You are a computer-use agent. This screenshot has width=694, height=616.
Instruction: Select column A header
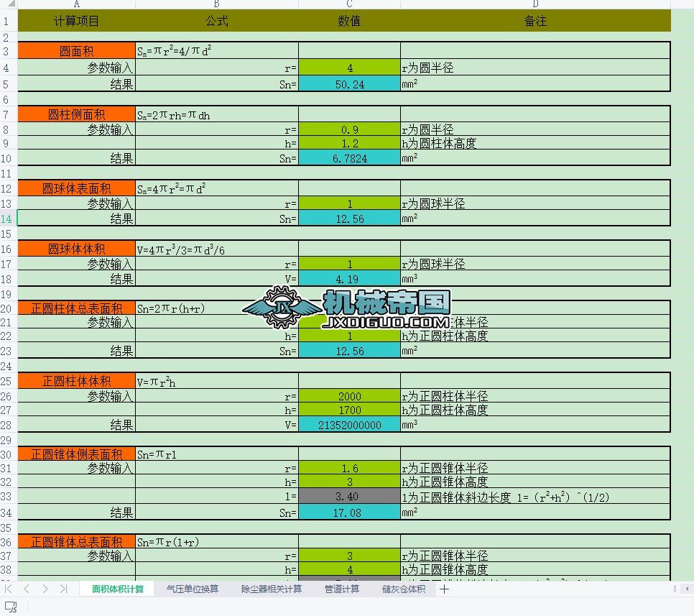click(x=76, y=6)
